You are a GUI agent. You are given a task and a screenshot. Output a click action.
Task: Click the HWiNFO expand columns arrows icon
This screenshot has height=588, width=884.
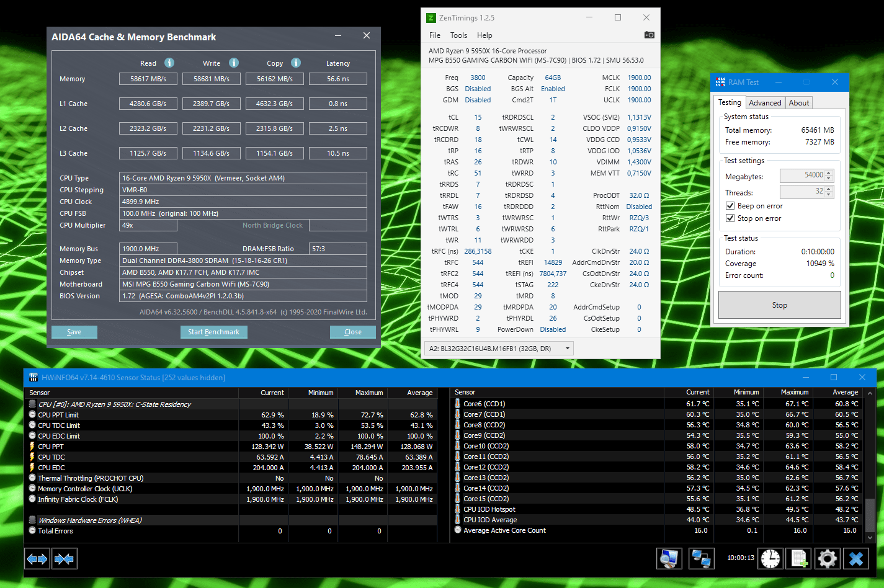click(x=37, y=559)
